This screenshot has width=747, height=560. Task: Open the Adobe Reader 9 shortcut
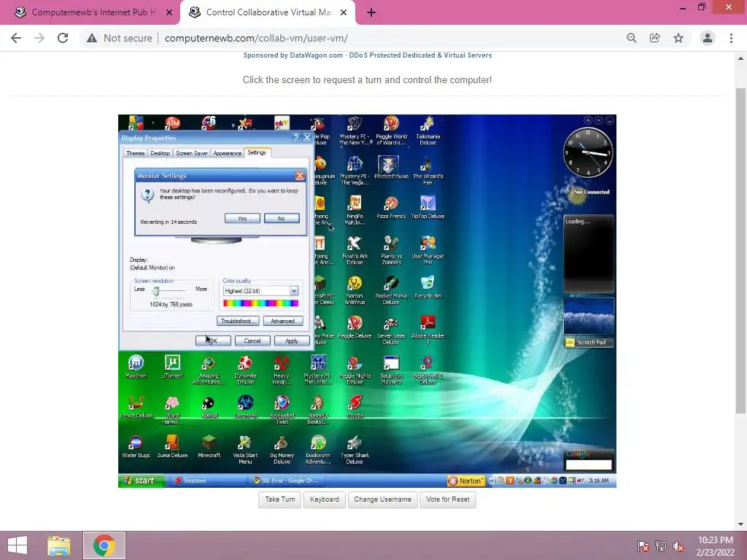pos(427,330)
